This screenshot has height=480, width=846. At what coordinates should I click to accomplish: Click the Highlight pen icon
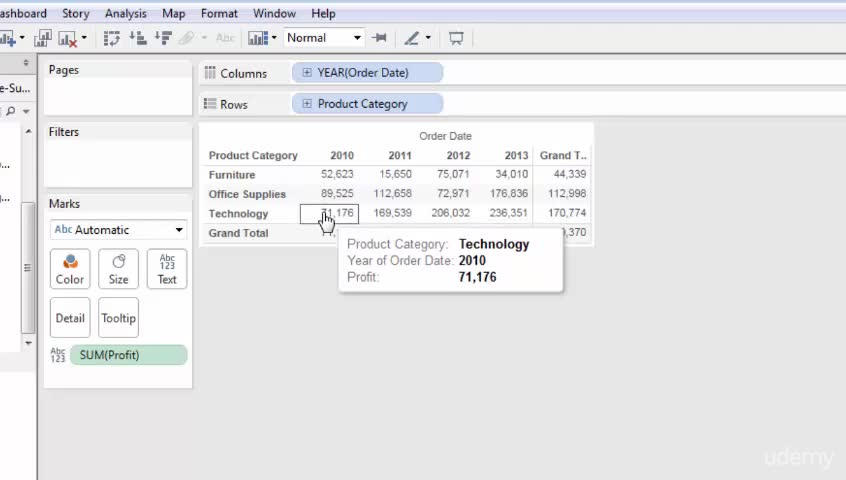(412, 38)
